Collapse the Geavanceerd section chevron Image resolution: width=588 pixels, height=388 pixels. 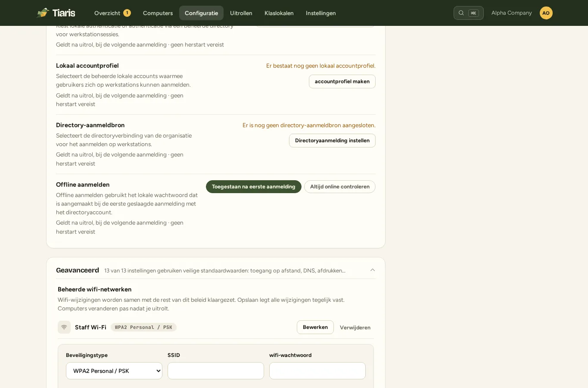(x=373, y=270)
